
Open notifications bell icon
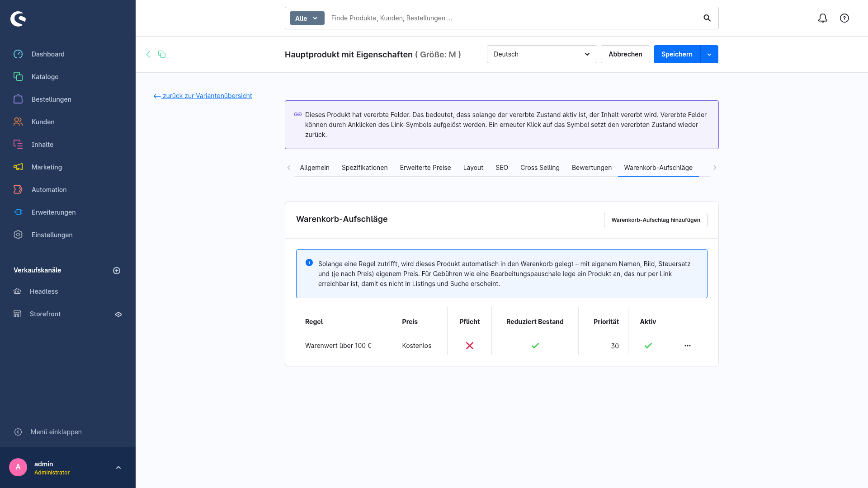(823, 18)
